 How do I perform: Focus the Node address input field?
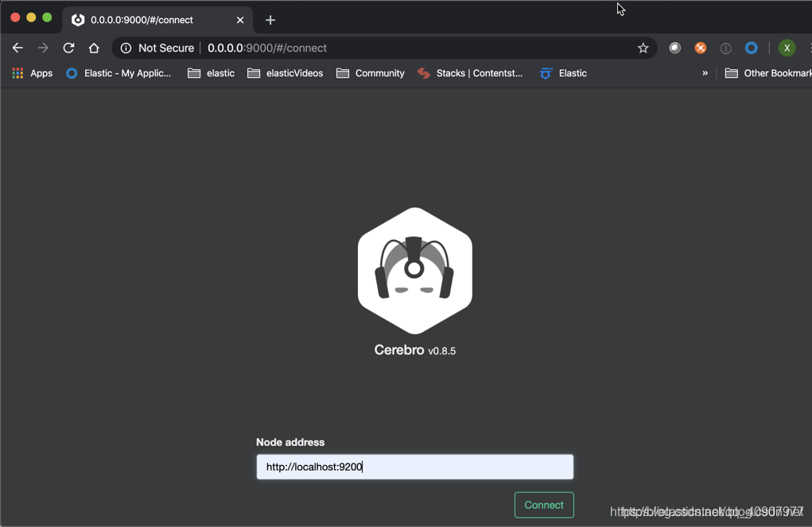[x=415, y=467]
